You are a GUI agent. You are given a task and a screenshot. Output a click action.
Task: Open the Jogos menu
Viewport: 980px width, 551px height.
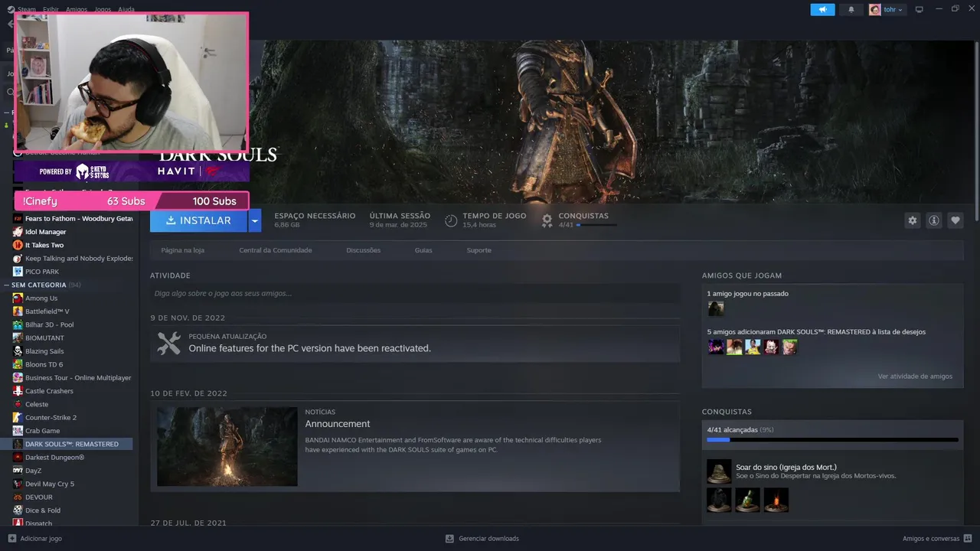click(102, 10)
